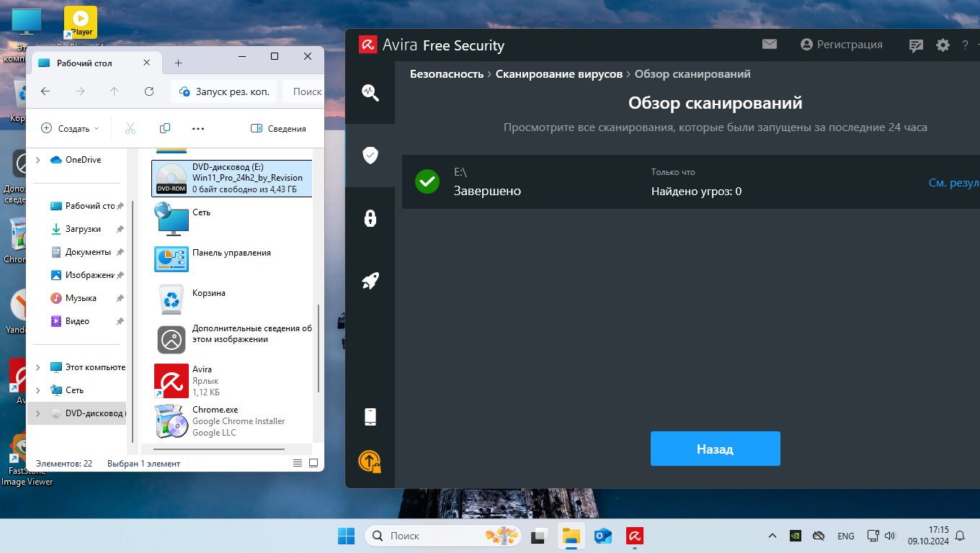
Task: Click the mobile device icon in Avira sidebar
Action: (370, 416)
